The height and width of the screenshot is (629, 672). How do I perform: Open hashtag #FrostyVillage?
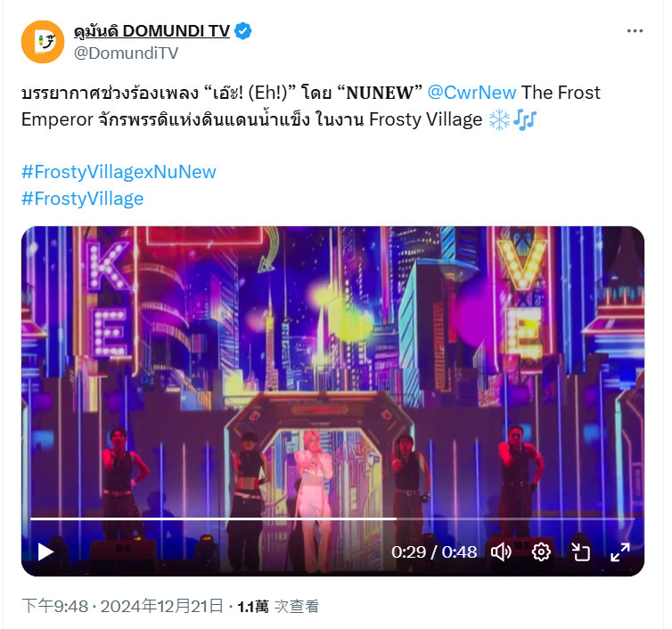[82, 199]
